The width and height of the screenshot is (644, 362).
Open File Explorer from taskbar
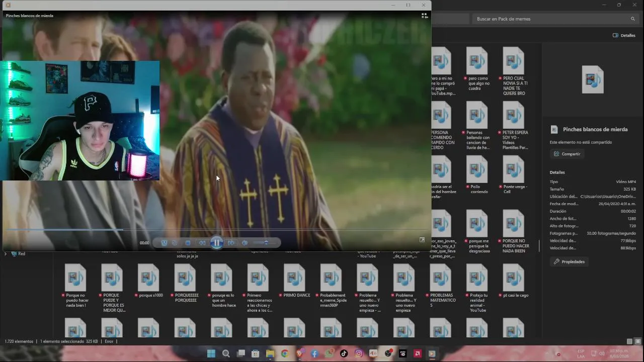click(270, 353)
